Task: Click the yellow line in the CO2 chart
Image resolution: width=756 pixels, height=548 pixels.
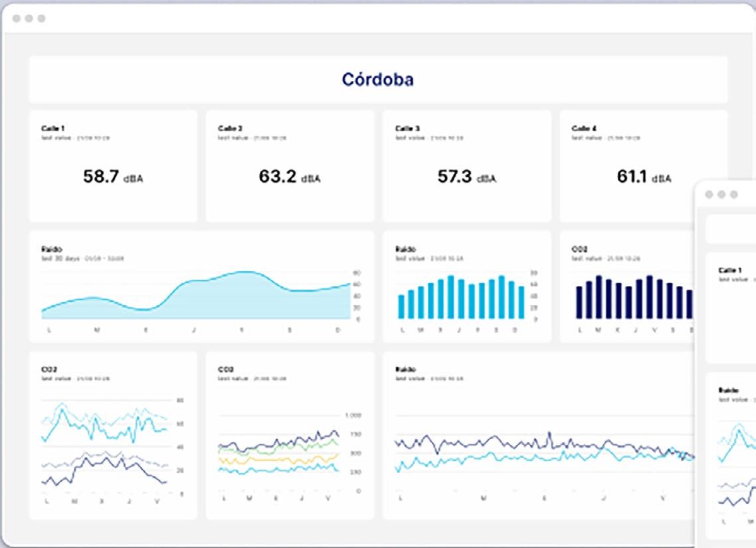Action: click(277, 460)
